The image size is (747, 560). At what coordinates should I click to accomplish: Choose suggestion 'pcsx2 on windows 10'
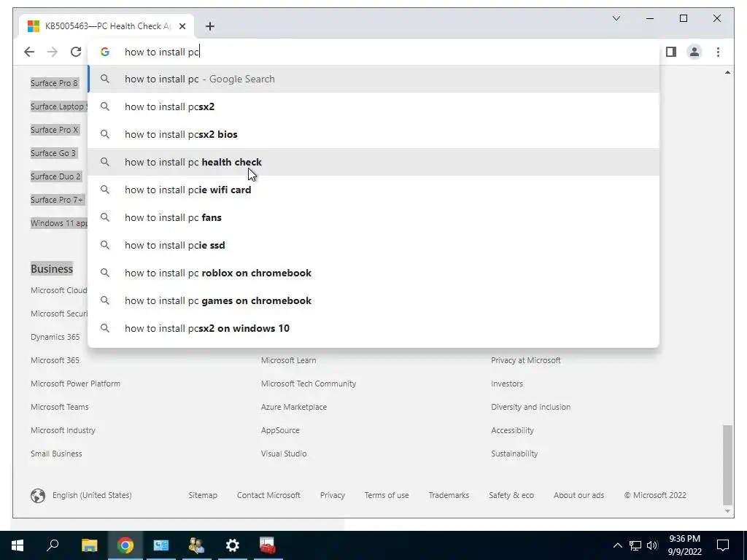[x=374, y=328]
